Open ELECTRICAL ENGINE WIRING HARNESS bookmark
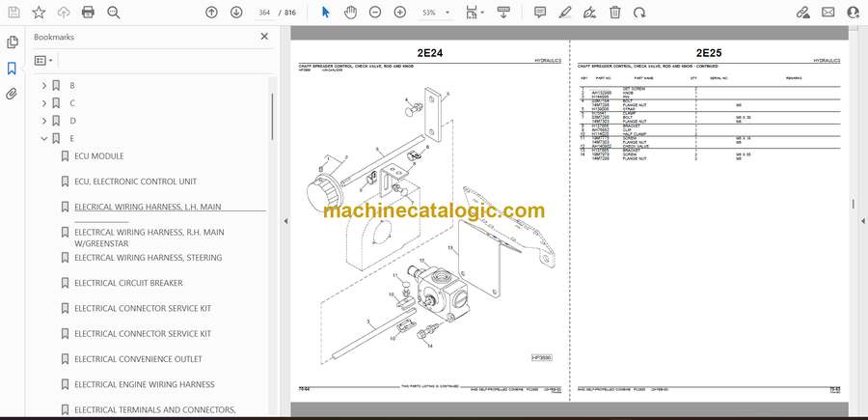 click(x=145, y=384)
